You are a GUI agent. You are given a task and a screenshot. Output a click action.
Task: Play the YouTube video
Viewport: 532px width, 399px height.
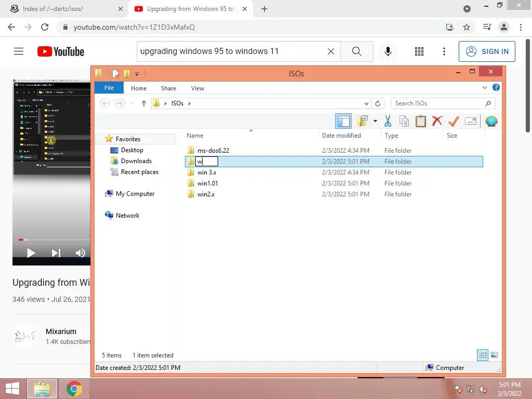point(31,253)
